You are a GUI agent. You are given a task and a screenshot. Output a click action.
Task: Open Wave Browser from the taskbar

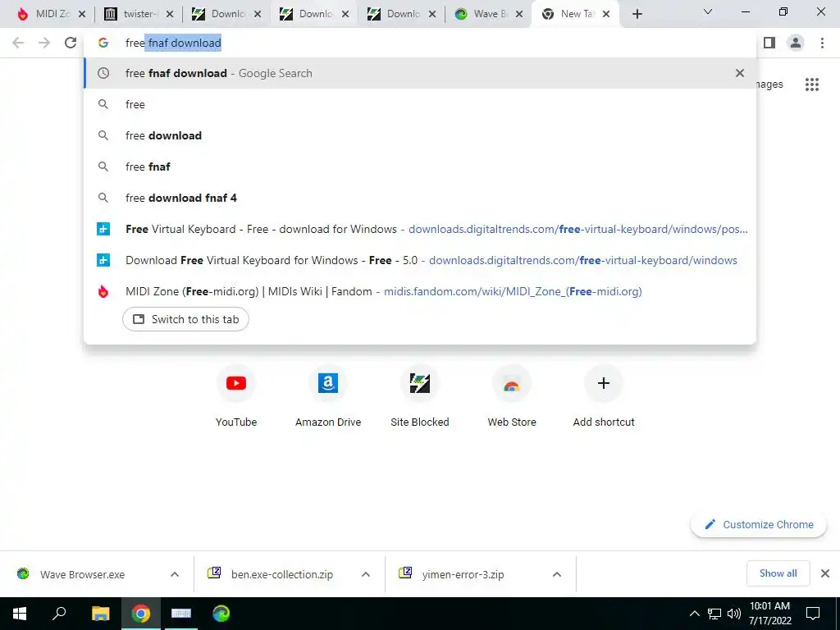[221, 614]
